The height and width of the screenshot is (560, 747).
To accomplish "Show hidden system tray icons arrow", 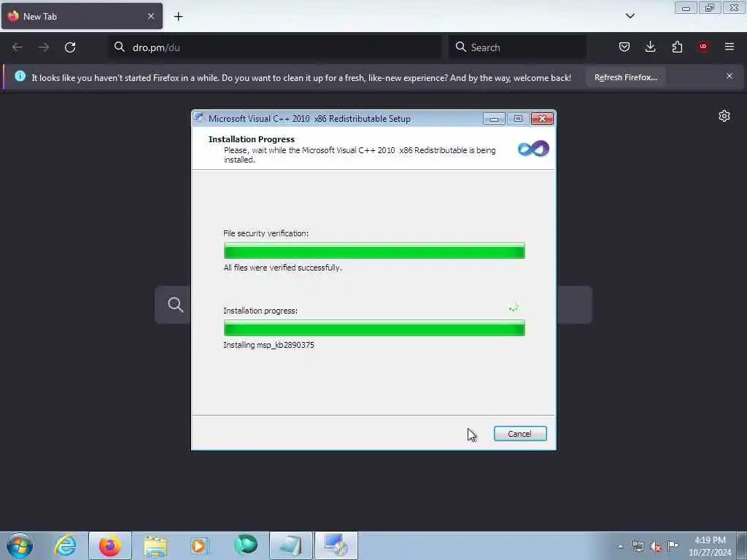I will coord(620,546).
